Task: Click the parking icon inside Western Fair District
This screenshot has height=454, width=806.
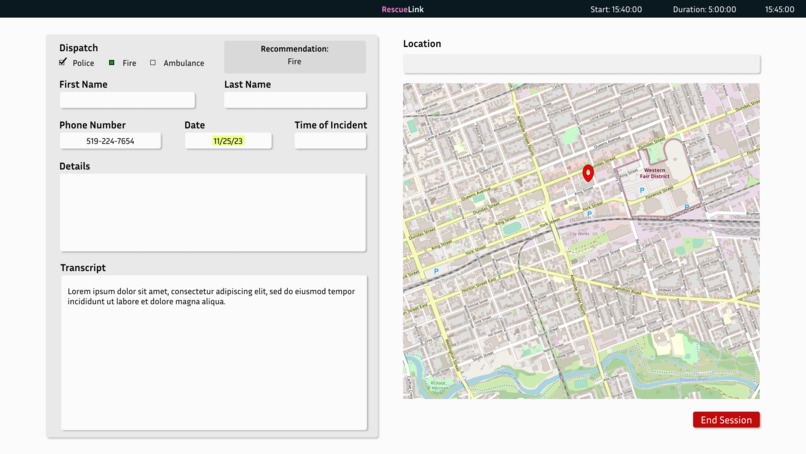Action: [642, 190]
